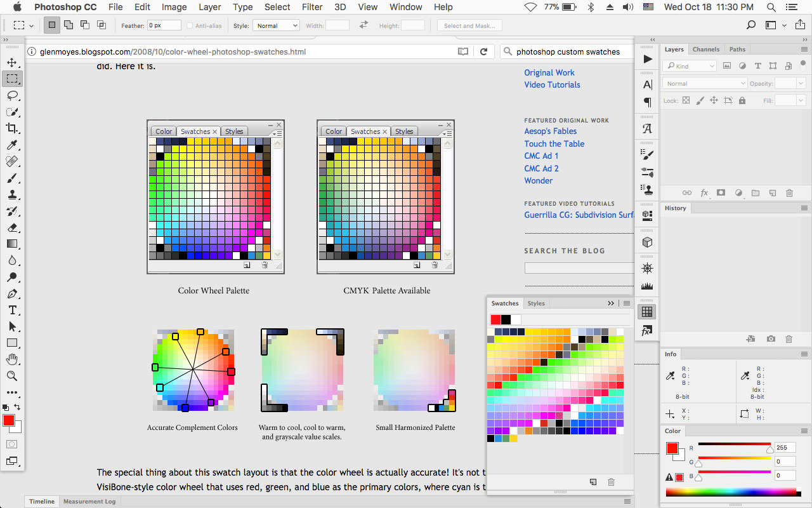The height and width of the screenshot is (508, 812).
Task: Choose Intersect with selection mode
Action: click(101, 25)
